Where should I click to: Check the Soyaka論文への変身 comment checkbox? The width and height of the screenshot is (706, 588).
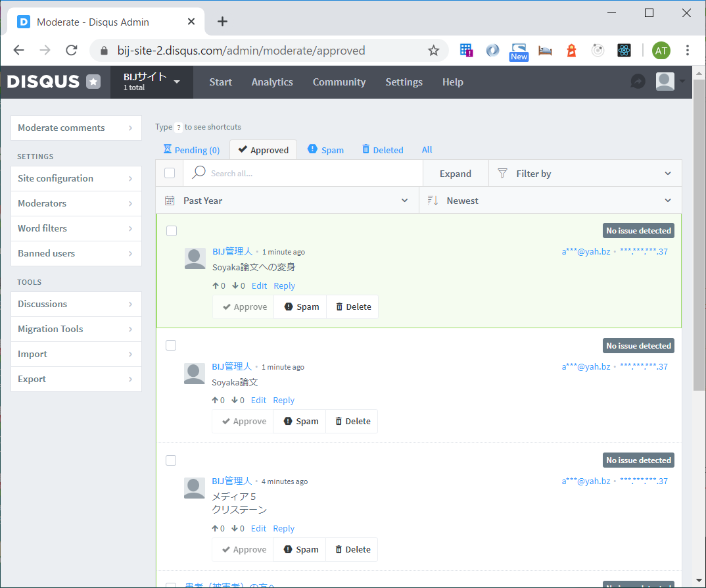pyautogui.click(x=172, y=231)
